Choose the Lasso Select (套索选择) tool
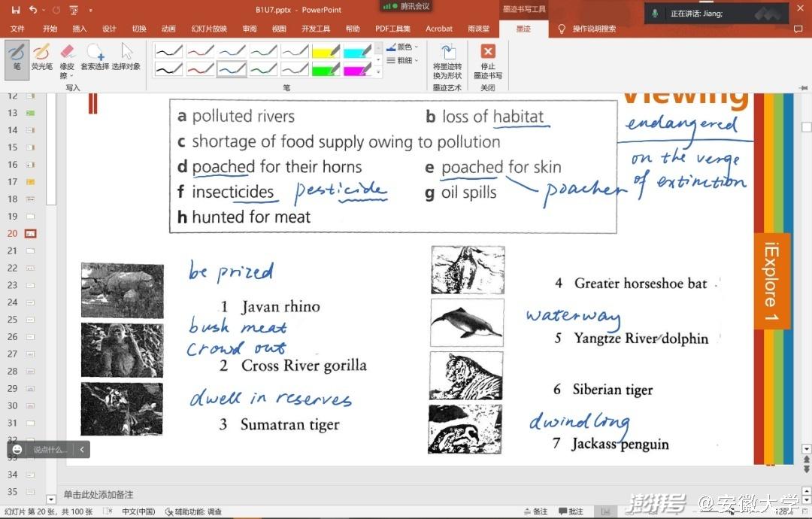This screenshot has width=812, height=519. (x=95, y=57)
